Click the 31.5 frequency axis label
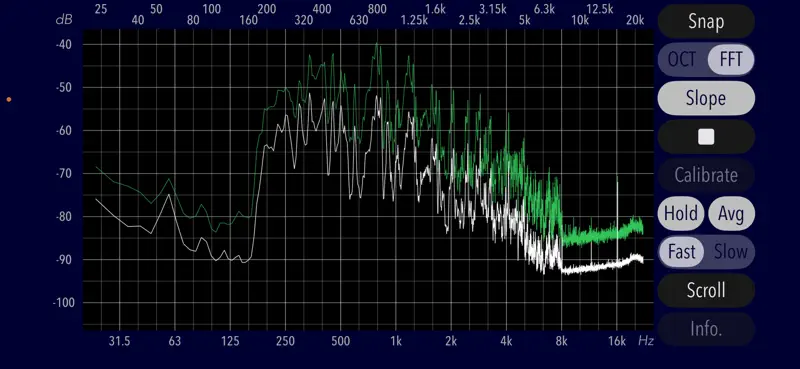800x369 pixels. click(119, 341)
